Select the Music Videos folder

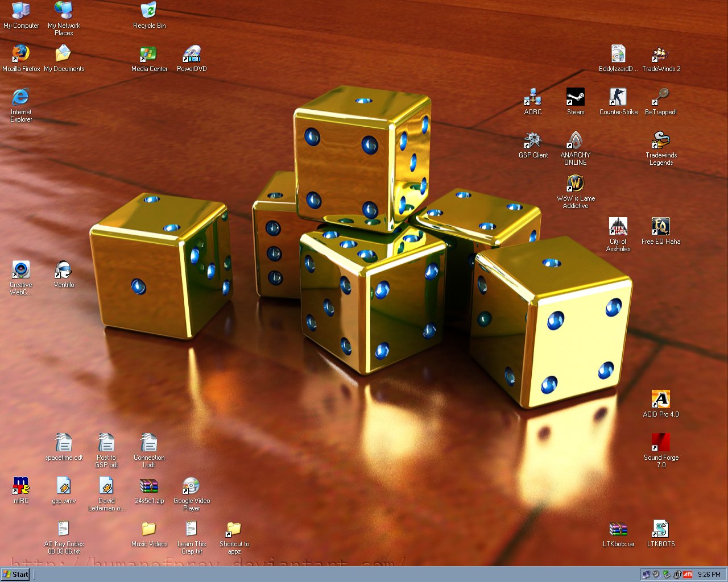149,529
